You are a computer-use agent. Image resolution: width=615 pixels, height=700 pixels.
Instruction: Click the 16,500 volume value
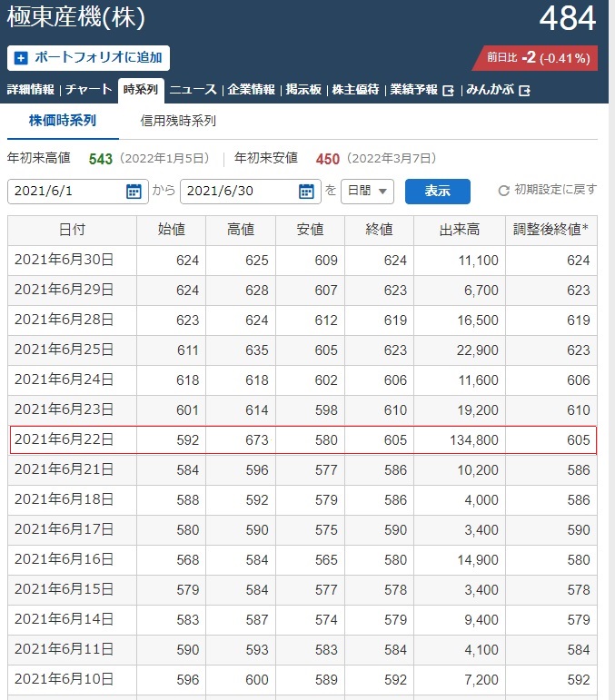(x=478, y=320)
